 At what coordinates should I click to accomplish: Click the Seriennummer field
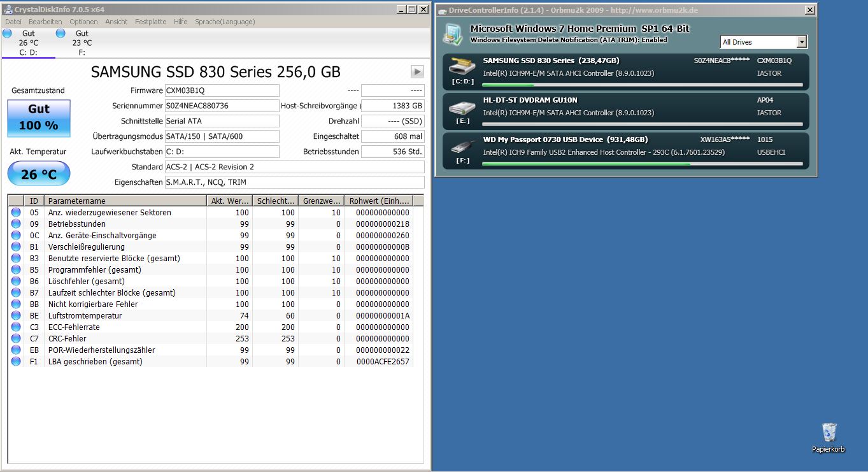coord(222,106)
